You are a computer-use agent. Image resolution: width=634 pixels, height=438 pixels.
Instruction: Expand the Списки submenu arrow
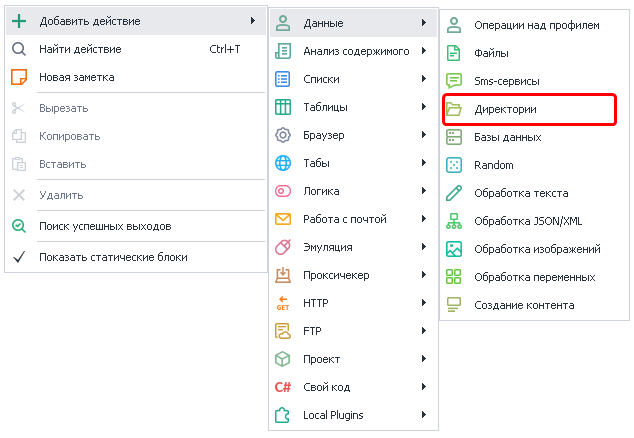(x=424, y=78)
